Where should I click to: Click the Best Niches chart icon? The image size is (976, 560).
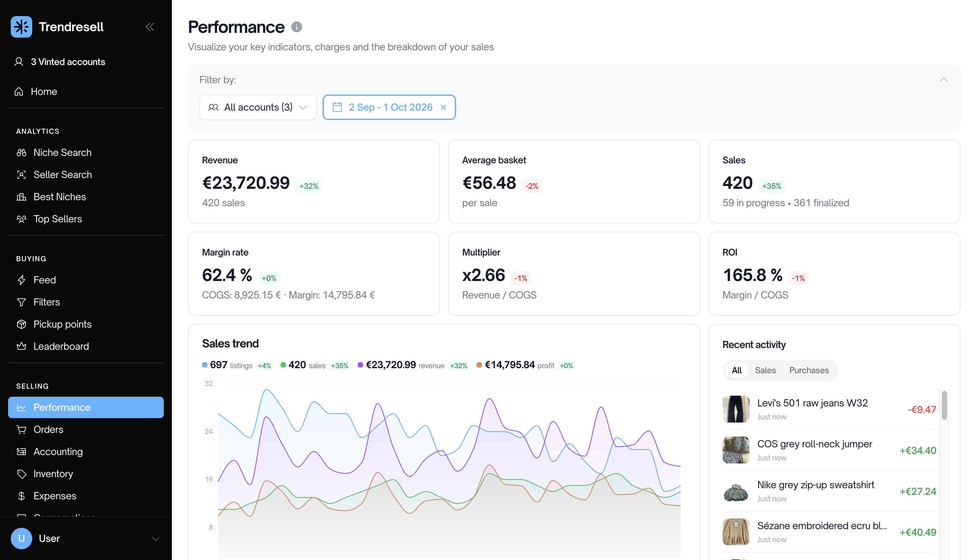coord(21,197)
